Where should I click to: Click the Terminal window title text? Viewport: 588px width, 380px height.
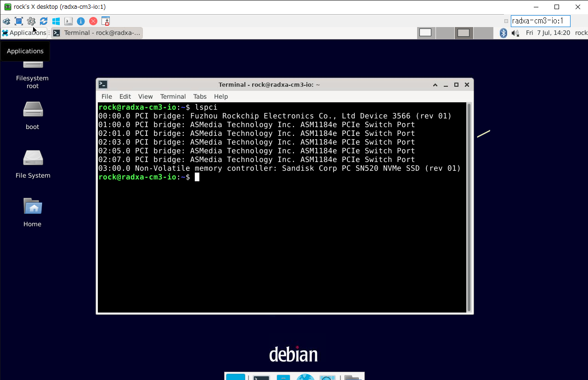click(x=269, y=84)
